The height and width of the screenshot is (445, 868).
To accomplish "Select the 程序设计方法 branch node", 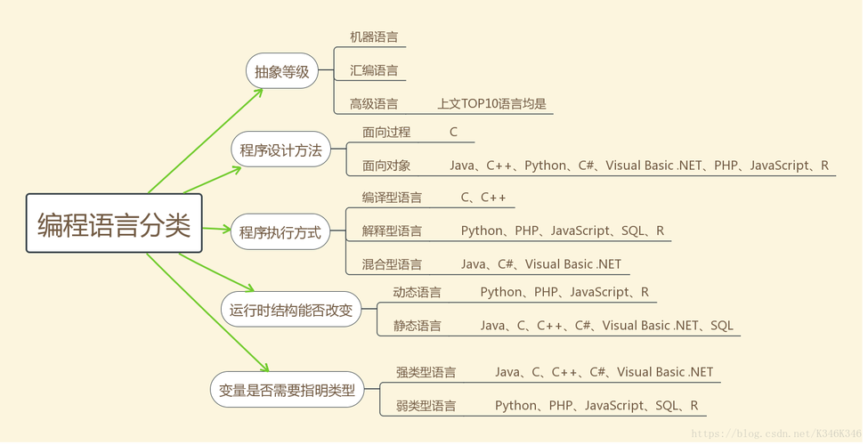I will (x=280, y=150).
